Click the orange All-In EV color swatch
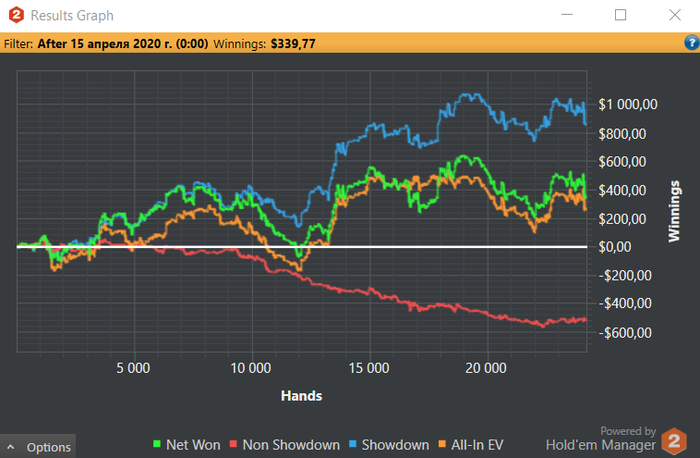The width and height of the screenshot is (700, 458). click(x=442, y=444)
